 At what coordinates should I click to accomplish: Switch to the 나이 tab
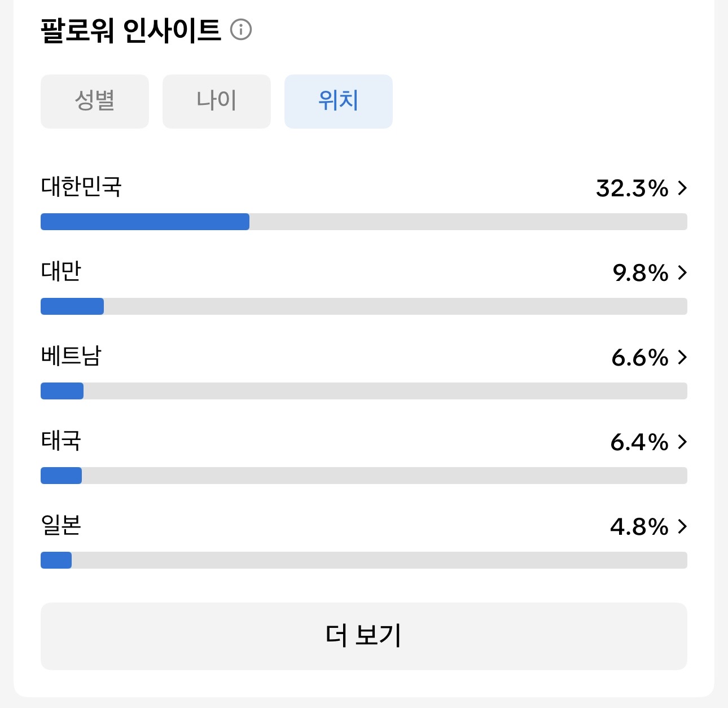coord(217,102)
